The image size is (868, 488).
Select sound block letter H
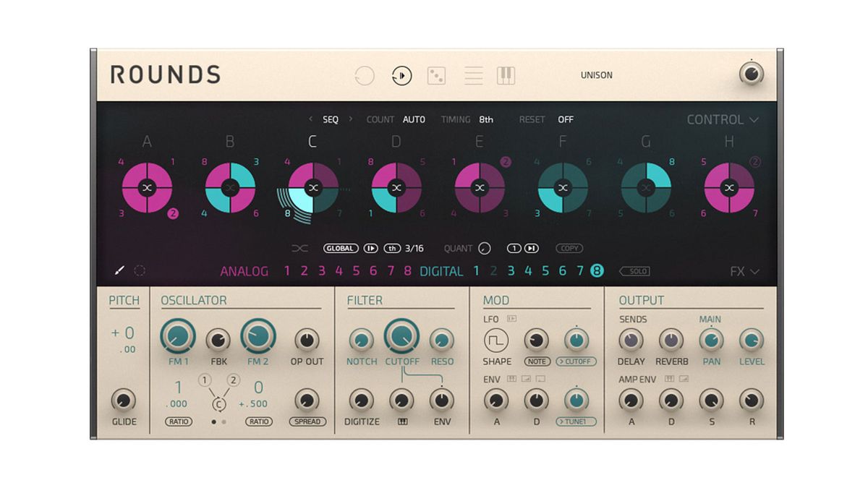pos(729,142)
